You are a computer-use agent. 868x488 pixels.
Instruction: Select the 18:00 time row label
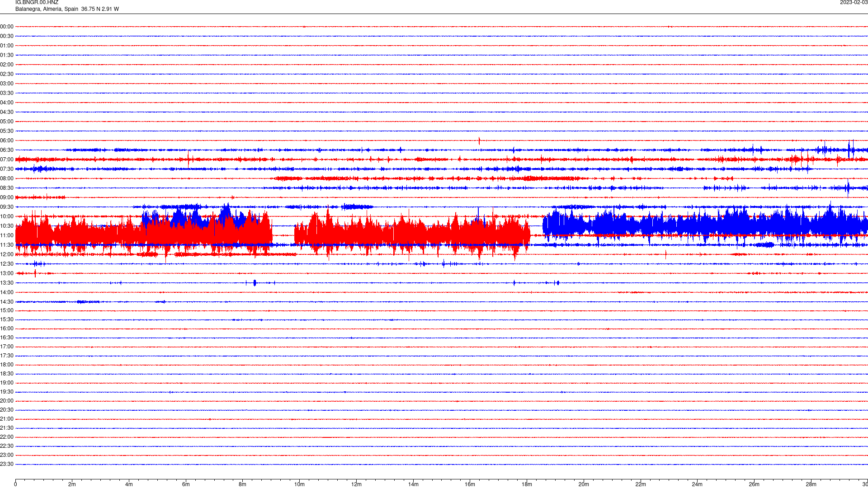point(7,365)
